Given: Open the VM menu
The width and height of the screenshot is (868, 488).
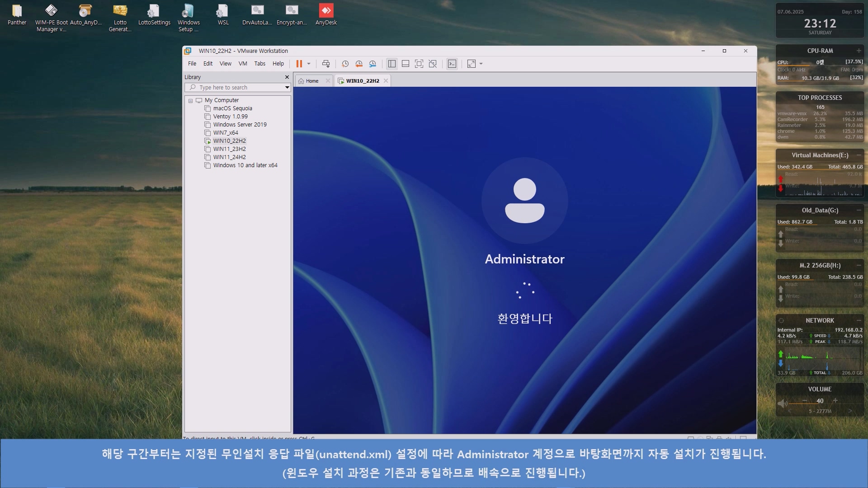Looking at the screenshot, I should (x=243, y=64).
